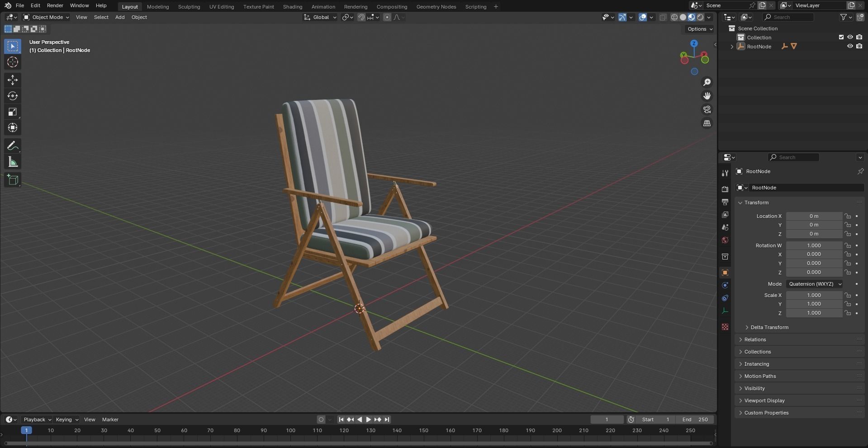
Task: Toggle snapping magnet icon
Action: pos(361,17)
